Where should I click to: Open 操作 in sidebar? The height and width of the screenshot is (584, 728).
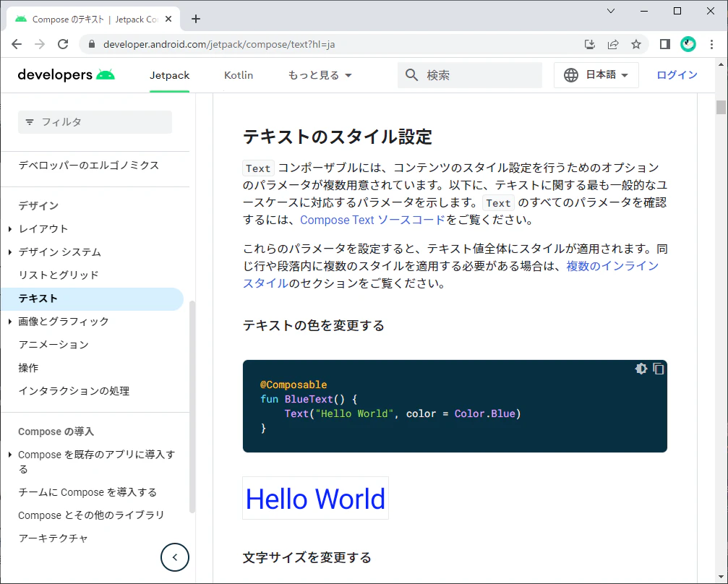pos(28,368)
